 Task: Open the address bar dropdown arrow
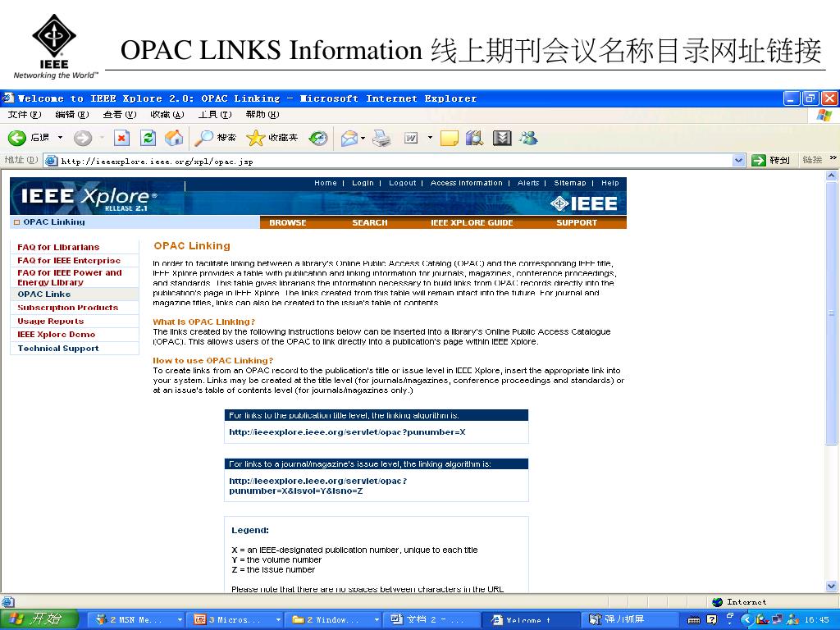738,160
